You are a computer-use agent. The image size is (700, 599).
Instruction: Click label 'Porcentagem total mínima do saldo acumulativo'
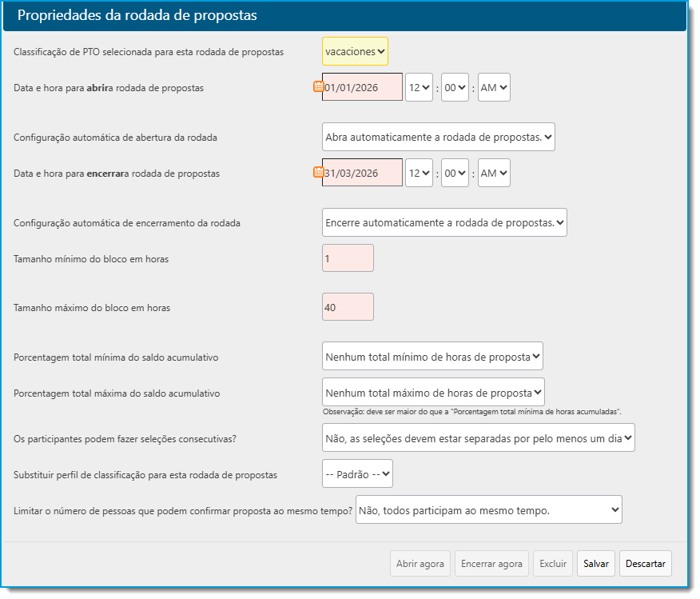(116, 357)
